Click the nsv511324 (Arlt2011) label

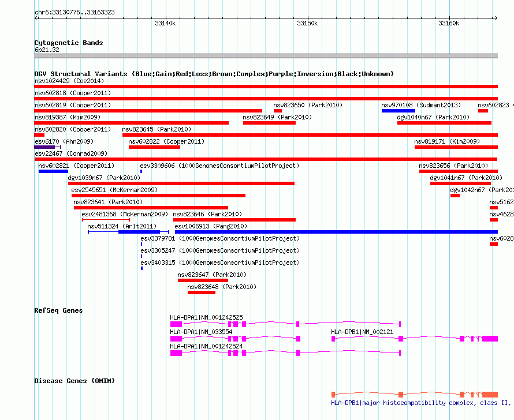[122, 226]
